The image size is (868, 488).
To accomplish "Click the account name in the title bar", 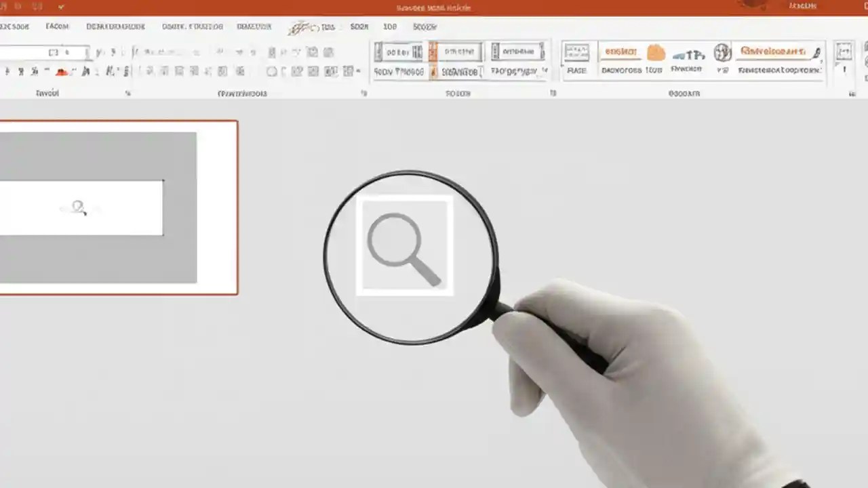I will point(803,7).
